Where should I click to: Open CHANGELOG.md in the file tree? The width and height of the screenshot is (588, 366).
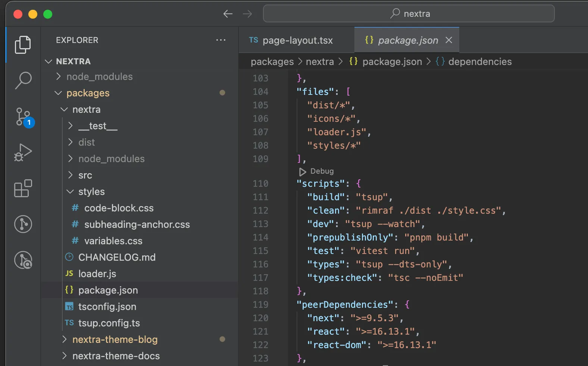click(116, 257)
